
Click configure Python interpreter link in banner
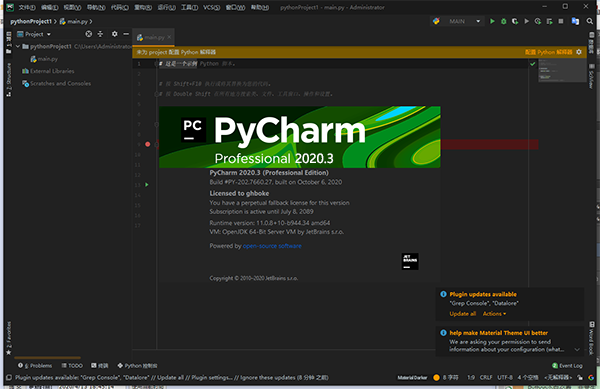pyautogui.click(x=548, y=52)
